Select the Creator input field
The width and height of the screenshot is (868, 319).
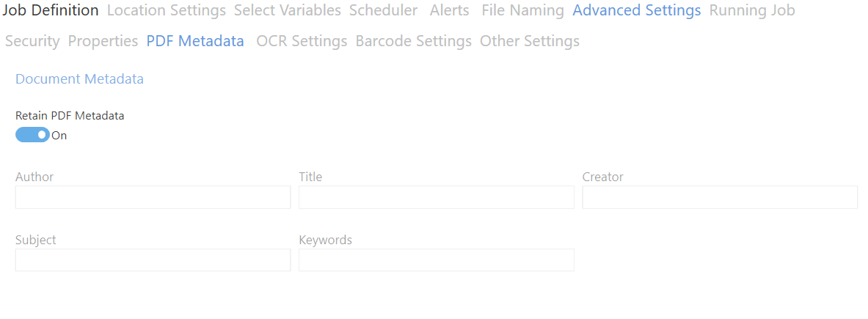[x=720, y=197]
